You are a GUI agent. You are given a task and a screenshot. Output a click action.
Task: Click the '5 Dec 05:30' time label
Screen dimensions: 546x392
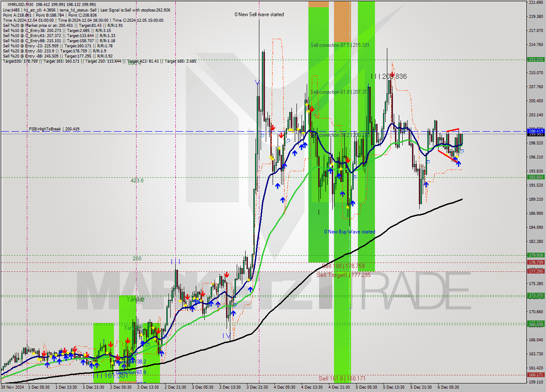point(366,387)
